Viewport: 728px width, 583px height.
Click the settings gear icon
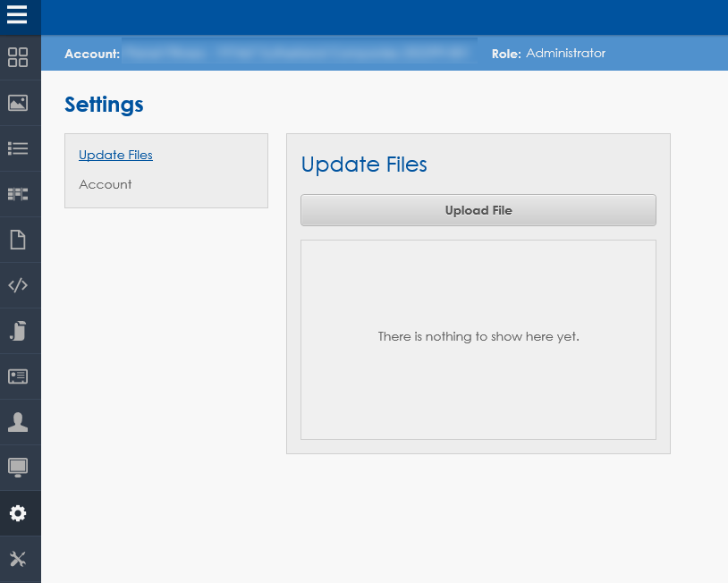coord(18,513)
